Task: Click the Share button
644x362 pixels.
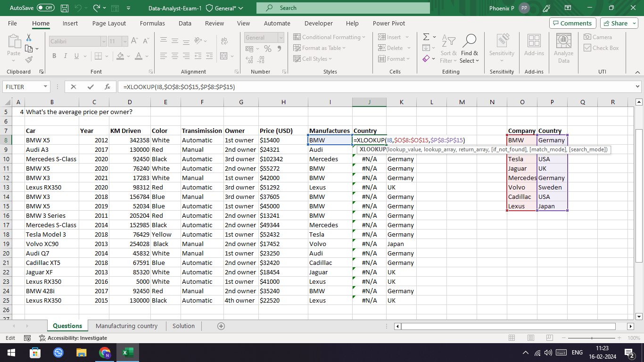Action: 619,23
